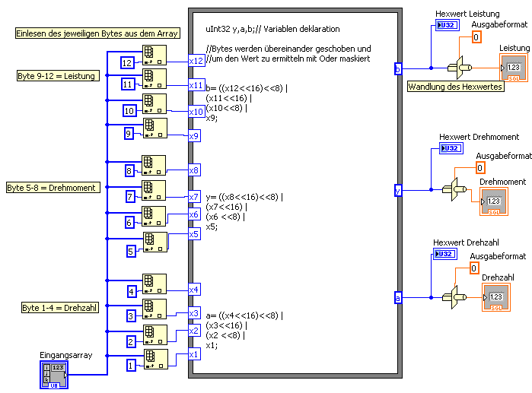Image resolution: width=532 pixels, height=393 pixels.
Task: Select the Hexwert Drehmoment U32 indicator
Action: pyautogui.click(x=451, y=148)
